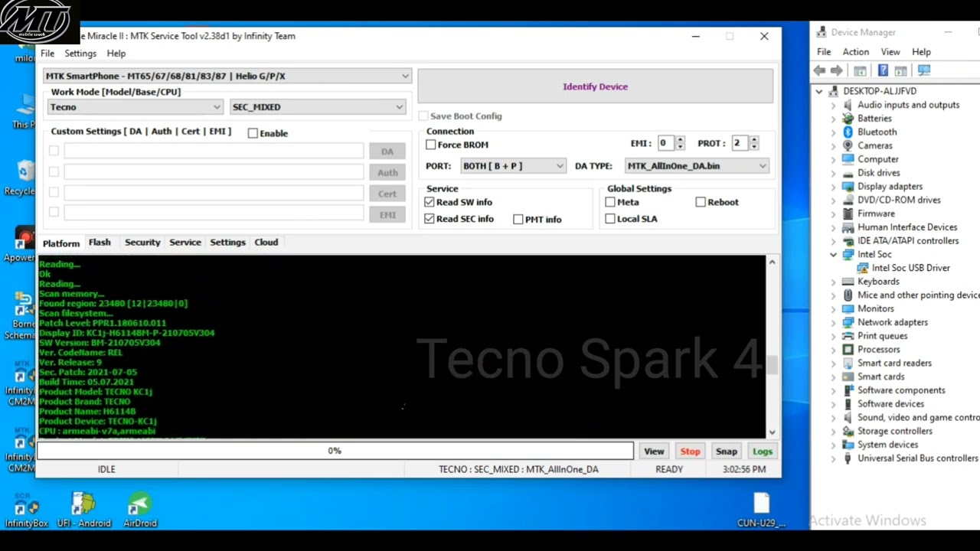Open the PORT BOTH [B + P] dropdown

(x=513, y=166)
